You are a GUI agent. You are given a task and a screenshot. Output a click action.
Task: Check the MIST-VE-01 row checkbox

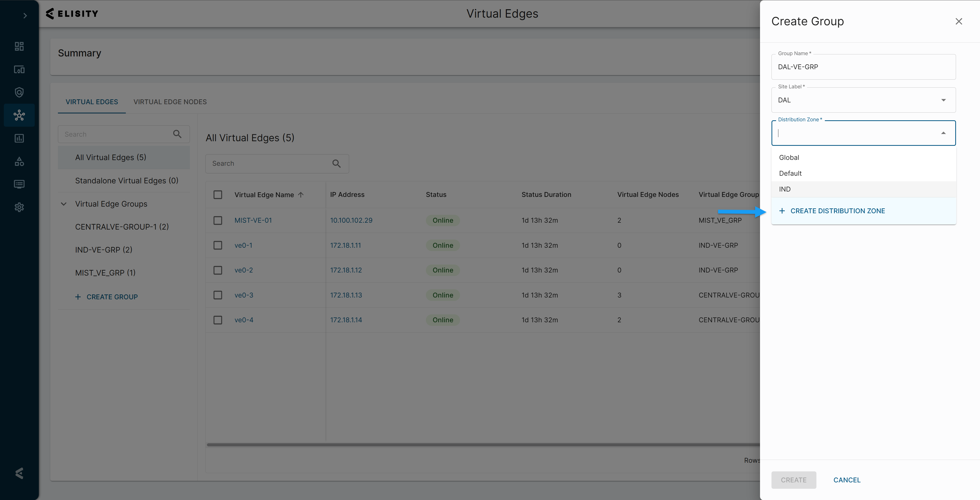(218, 220)
